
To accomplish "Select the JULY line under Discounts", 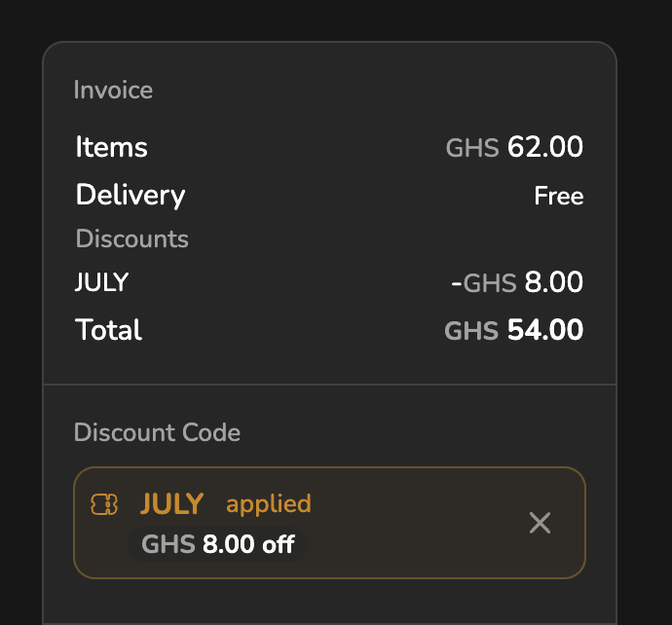I will [x=102, y=283].
